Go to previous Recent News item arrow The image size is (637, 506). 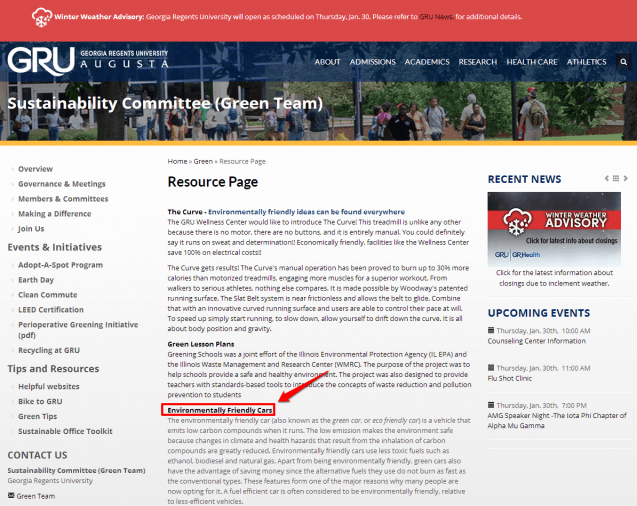[606, 178]
